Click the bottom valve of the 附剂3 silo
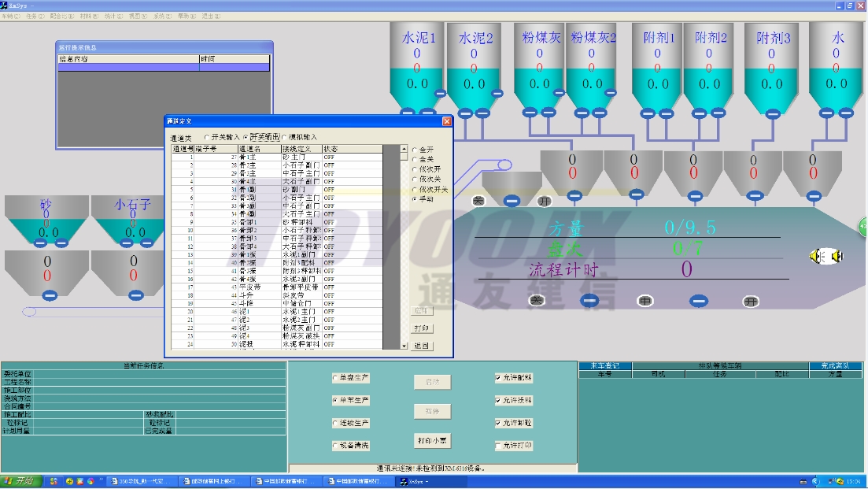The image size is (868, 489). (773, 114)
